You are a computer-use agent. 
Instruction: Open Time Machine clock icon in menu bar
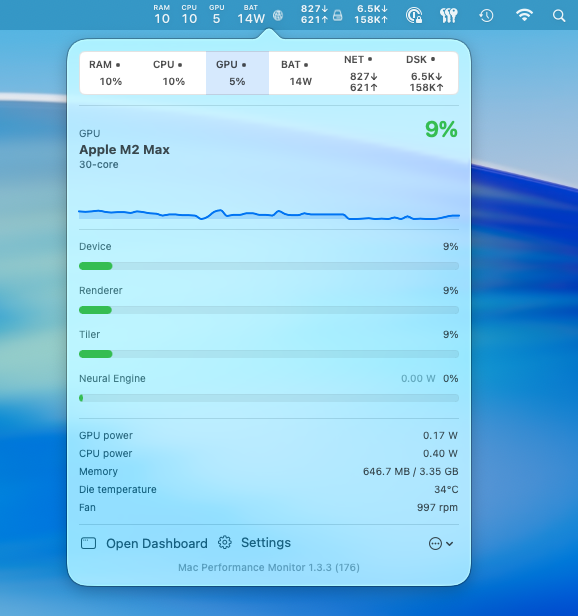tap(486, 16)
